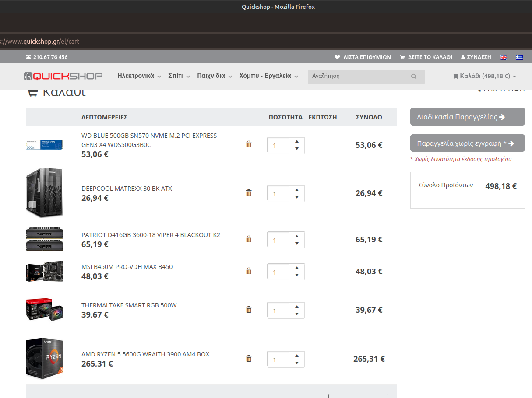
Task: Decrease quantity of MSI B450M motherboard
Action: coord(297,275)
